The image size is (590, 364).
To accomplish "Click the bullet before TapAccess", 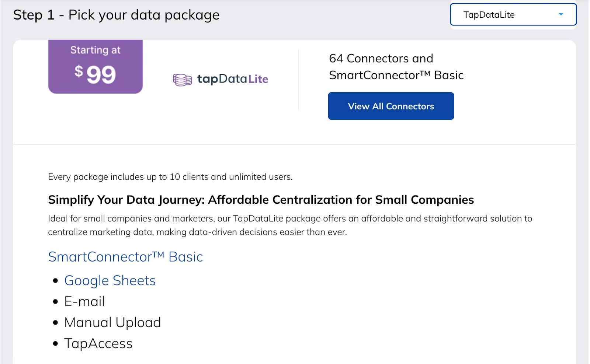I will pyautogui.click(x=56, y=344).
